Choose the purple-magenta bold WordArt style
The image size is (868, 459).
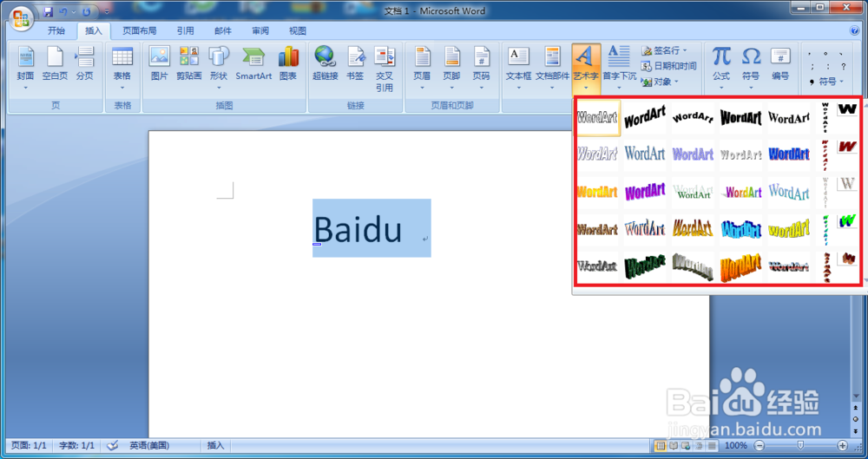point(645,192)
